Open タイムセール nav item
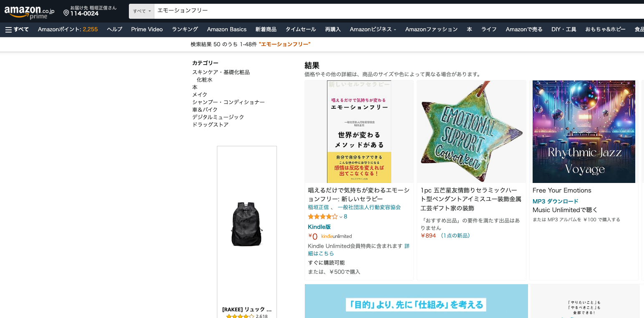 (300, 29)
